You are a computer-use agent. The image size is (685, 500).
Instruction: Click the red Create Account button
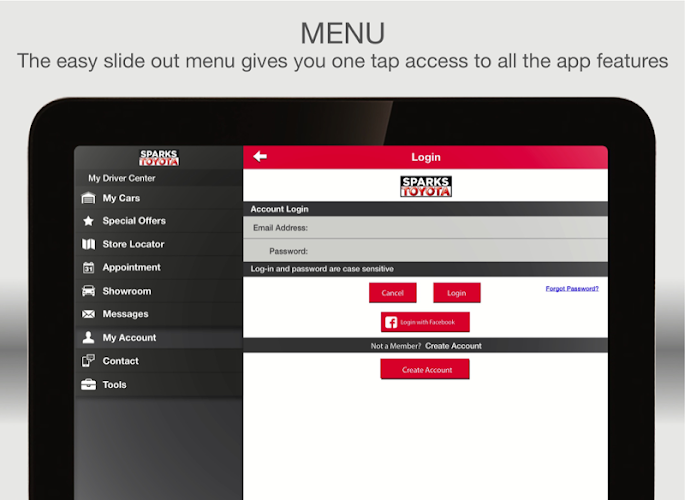point(425,369)
